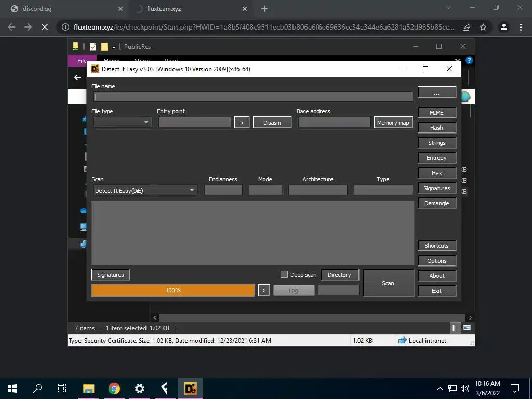Open File Explorer taskbar icon
Viewport: 532px width, 399px height.
[x=88, y=389]
